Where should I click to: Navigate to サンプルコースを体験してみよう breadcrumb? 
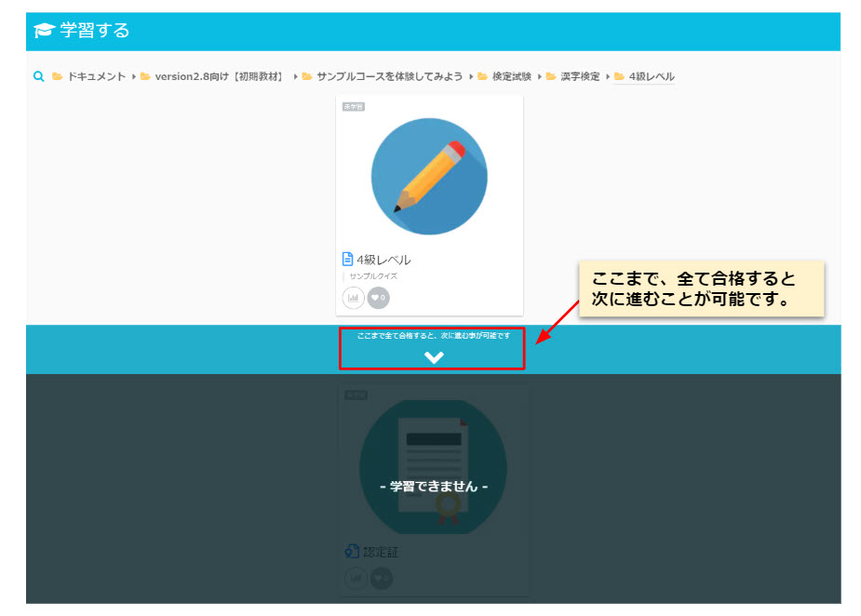click(x=389, y=76)
